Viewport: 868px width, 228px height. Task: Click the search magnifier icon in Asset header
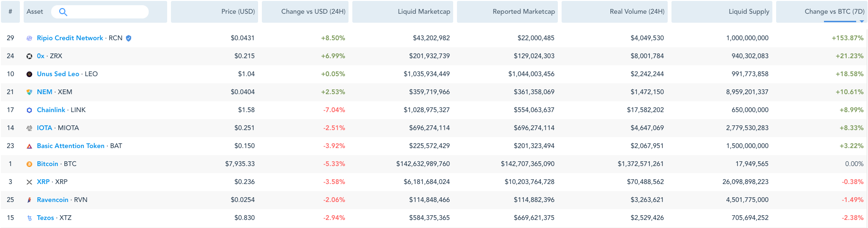coord(63,12)
